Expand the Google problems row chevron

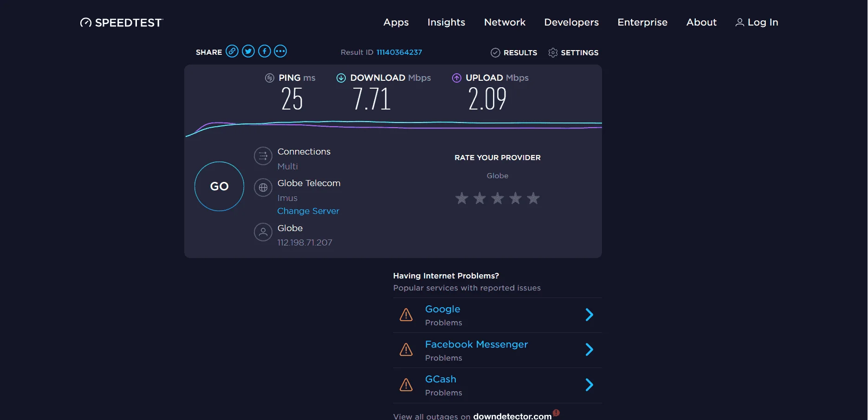(589, 315)
